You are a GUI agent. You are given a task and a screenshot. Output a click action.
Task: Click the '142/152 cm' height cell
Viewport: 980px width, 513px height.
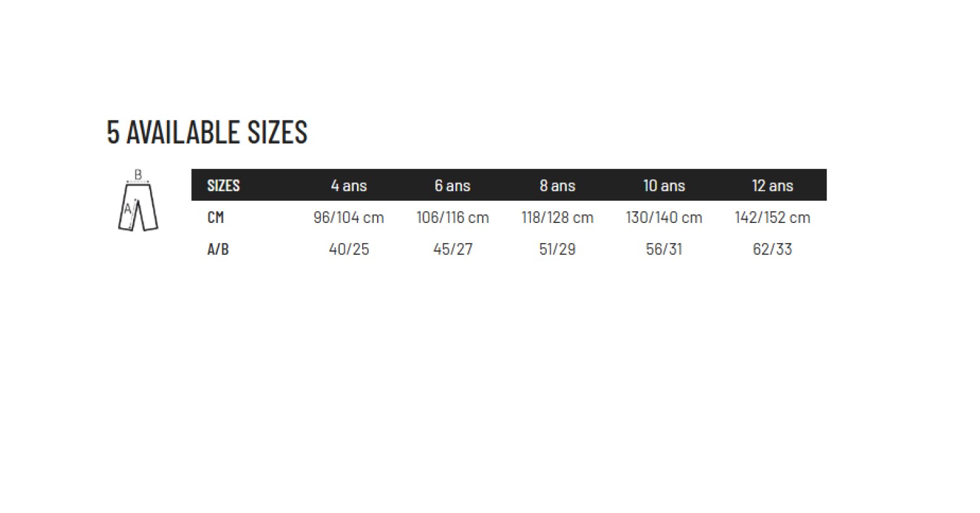pyautogui.click(x=772, y=218)
